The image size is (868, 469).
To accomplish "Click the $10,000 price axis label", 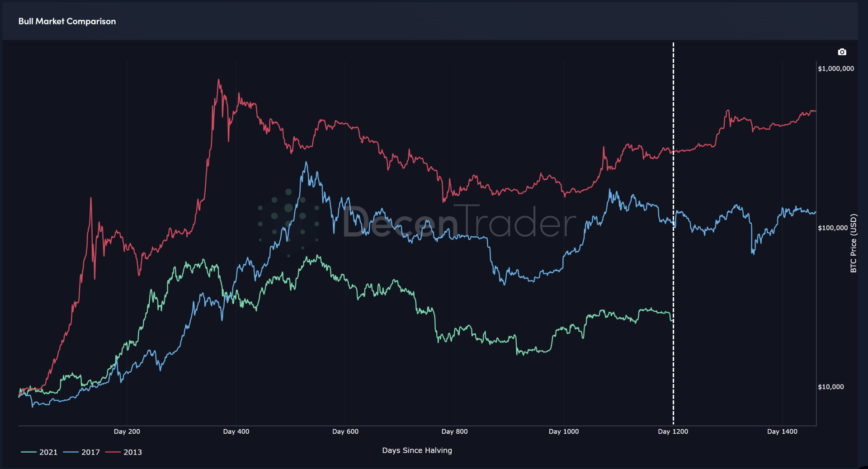I will point(831,387).
